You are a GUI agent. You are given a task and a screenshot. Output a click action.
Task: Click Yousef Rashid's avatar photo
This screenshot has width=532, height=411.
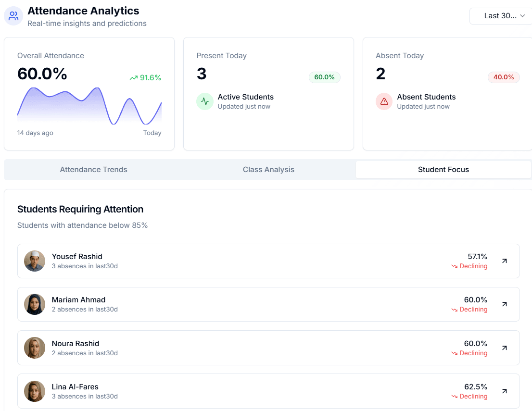[35, 261]
